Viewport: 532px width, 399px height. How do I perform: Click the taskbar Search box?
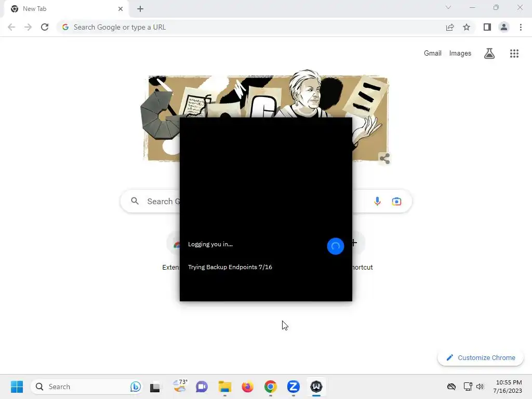pyautogui.click(x=87, y=387)
